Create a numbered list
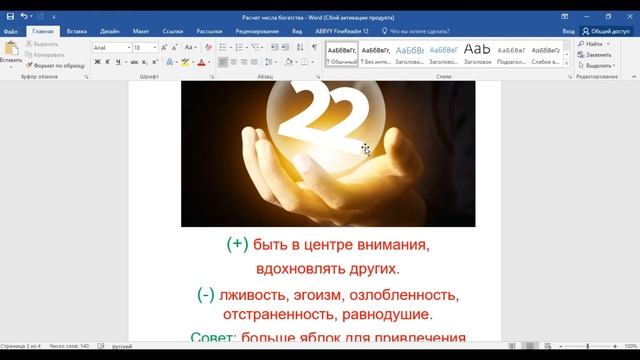 coord(239,48)
